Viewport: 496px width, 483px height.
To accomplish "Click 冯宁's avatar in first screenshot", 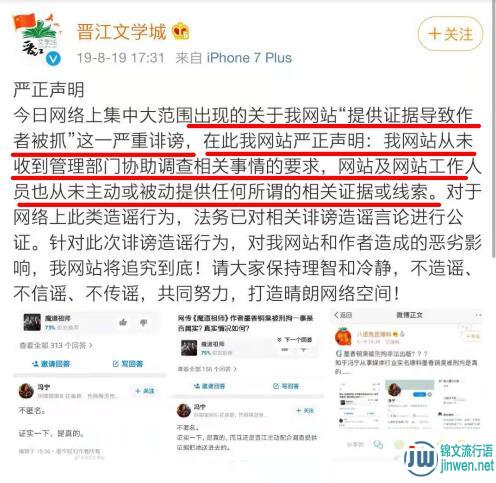I will click(26, 391).
